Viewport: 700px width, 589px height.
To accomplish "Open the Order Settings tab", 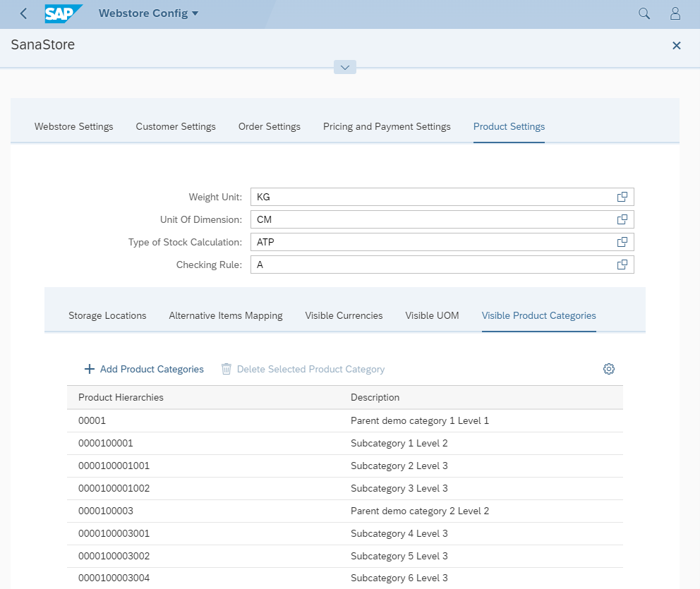I will 269,126.
